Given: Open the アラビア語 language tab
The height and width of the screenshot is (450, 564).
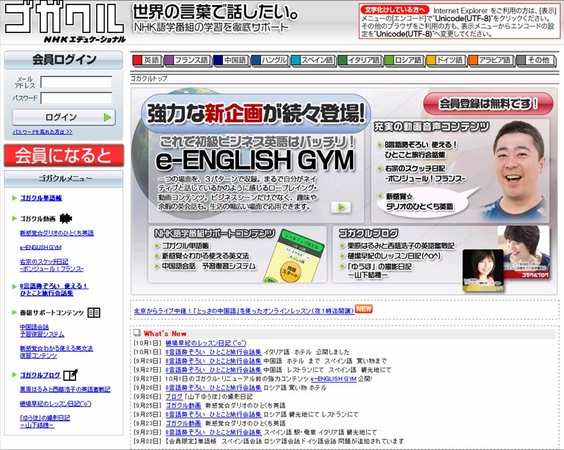Looking at the screenshot, I should point(491,60).
